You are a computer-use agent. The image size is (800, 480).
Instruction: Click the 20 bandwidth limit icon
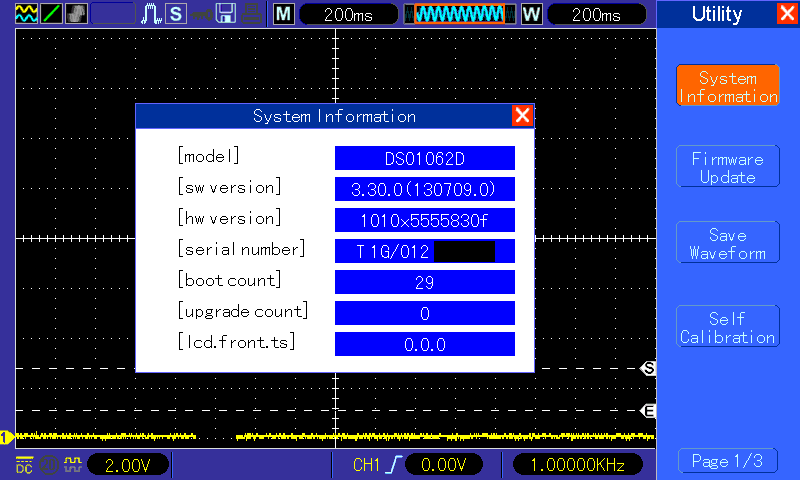(x=49, y=464)
